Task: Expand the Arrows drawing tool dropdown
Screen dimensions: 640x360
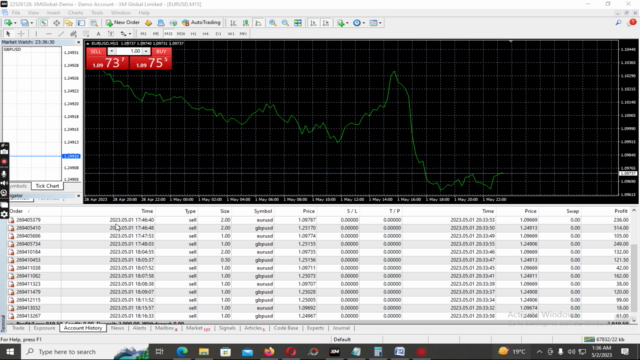Action: [x=130, y=33]
